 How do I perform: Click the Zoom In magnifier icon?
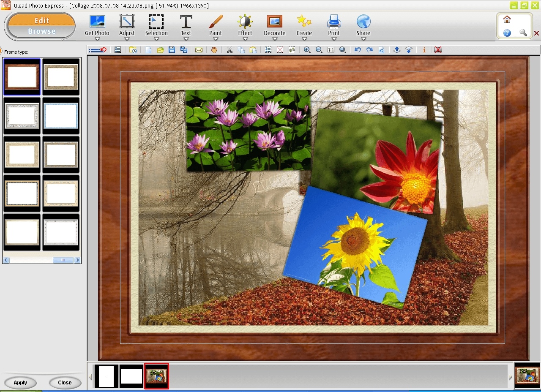pos(307,50)
